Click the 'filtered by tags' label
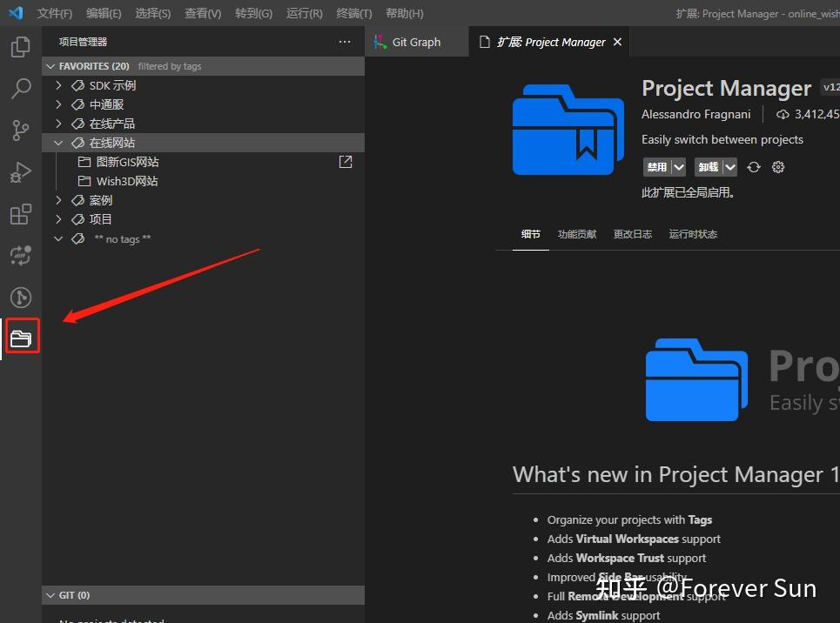Viewport: 840px width, 623px height. pos(170,66)
